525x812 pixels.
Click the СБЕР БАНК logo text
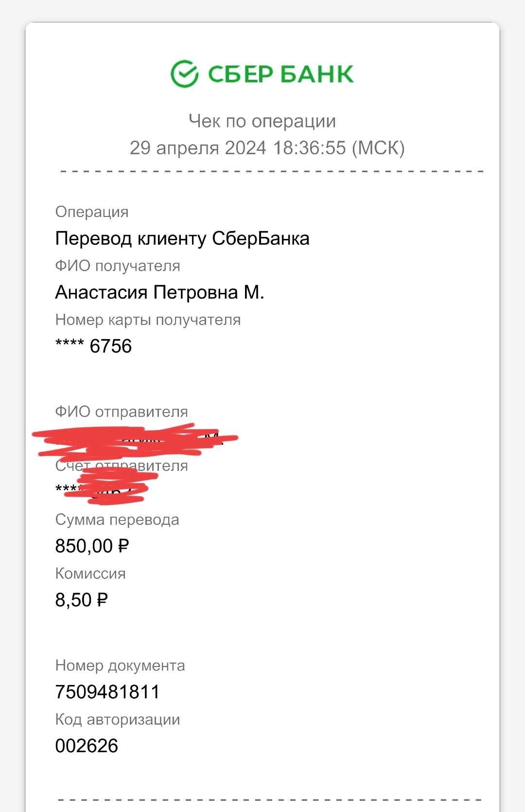pyautogui.click(x=281, y=74)
